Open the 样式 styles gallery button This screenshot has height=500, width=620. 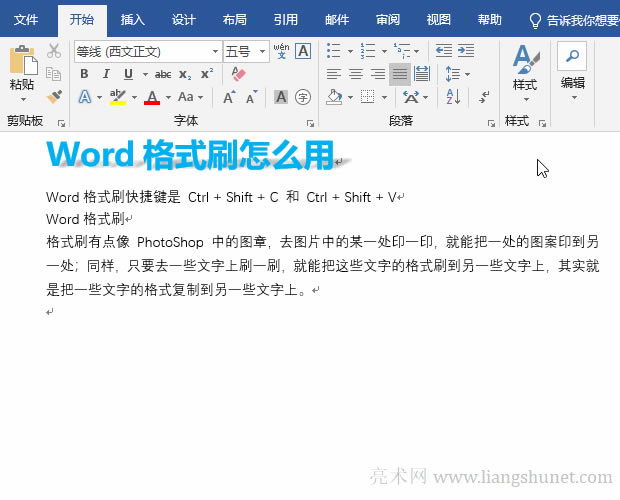524,70
